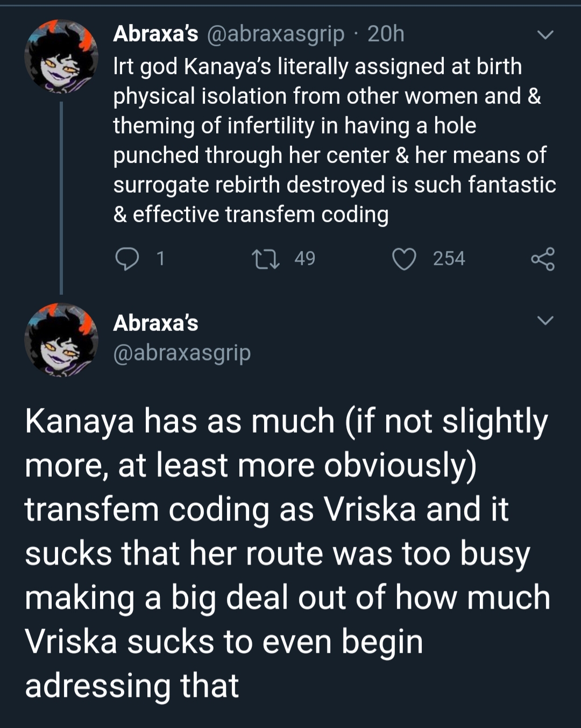The width and height of the screenshot is (581, 728).
Task: Click the 254 likes count
Action: point(449,259)
